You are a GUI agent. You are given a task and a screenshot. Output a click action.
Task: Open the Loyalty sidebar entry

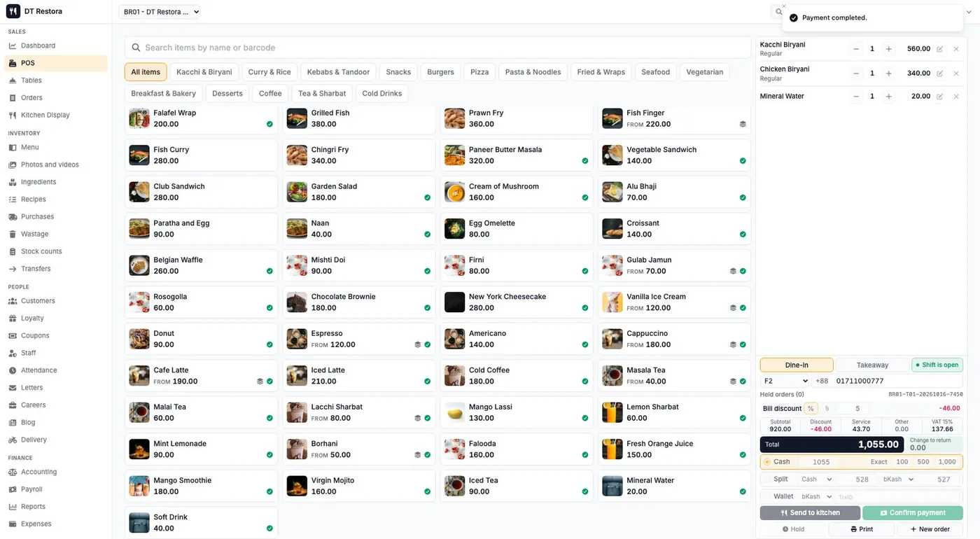pos(55,318)
